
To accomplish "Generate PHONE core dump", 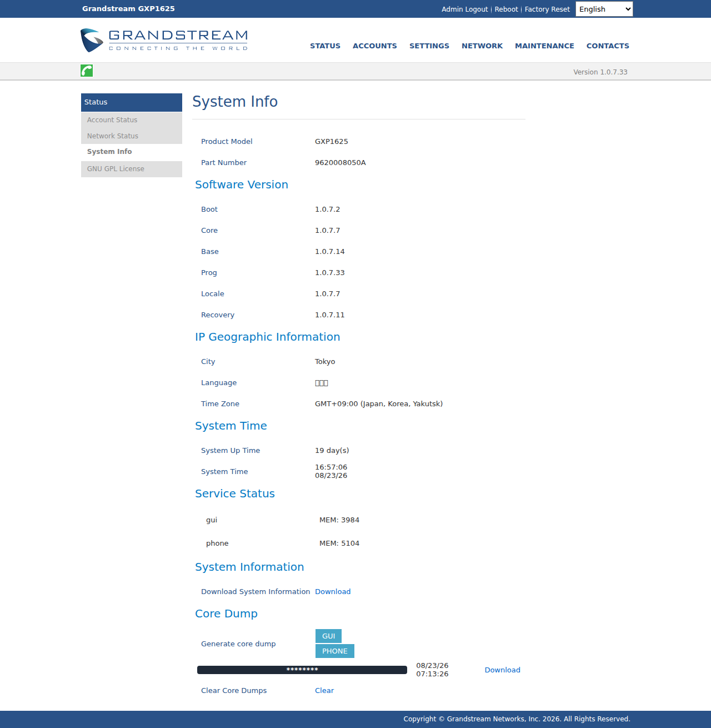I will coord(335,651).
